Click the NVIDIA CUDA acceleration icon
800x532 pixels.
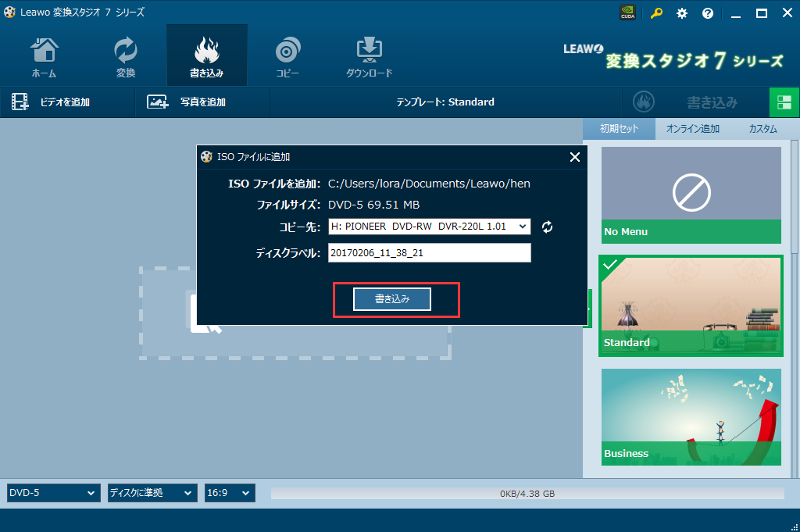tap(627, 13)
